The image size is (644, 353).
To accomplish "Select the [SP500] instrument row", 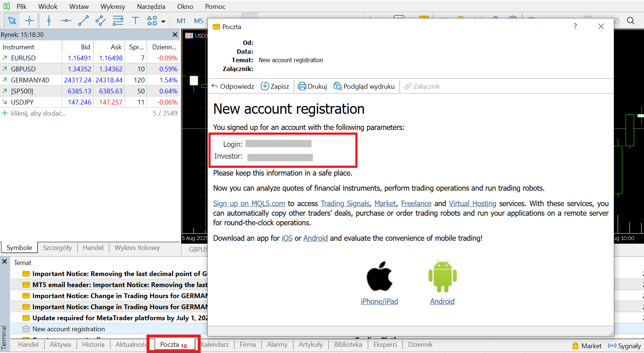I will pyautogui.click(x=90, y=91).
